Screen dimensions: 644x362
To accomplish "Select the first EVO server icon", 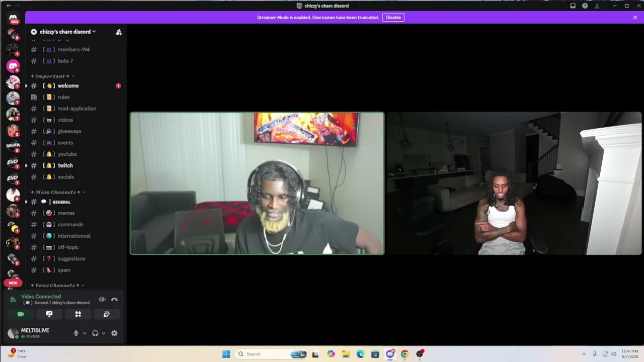I will (13, 162).
